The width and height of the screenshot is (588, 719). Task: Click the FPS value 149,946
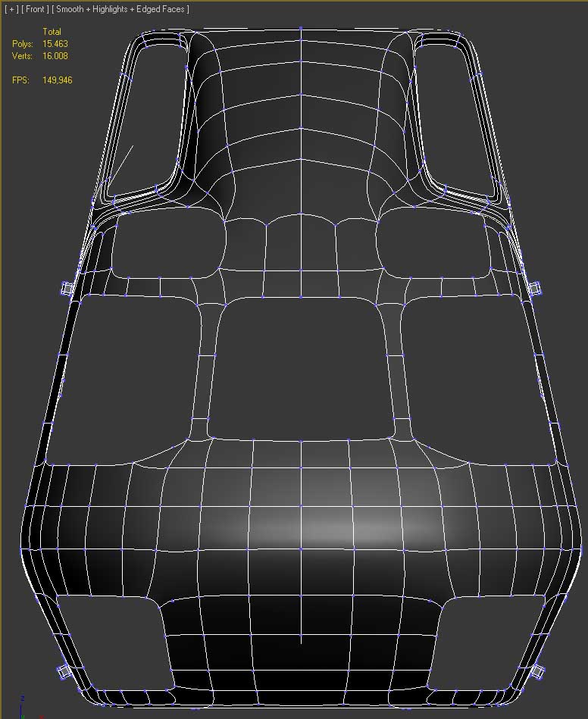point(58,80)
